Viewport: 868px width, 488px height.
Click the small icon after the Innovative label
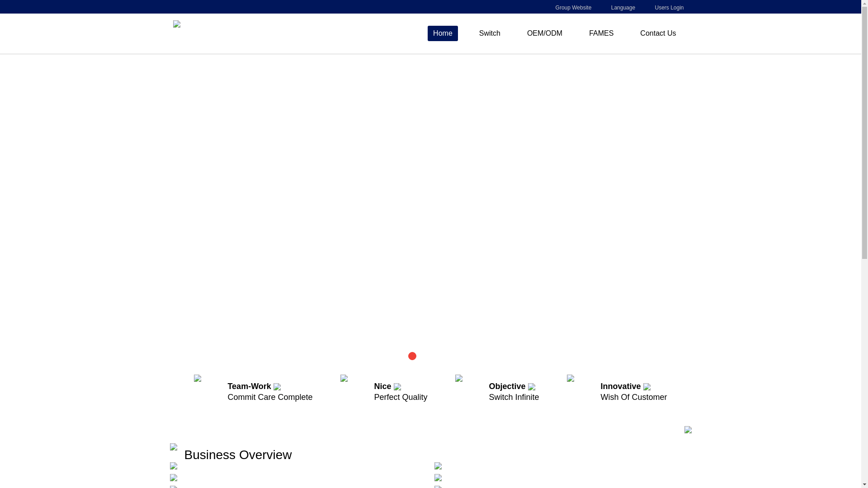pos(647,387)
